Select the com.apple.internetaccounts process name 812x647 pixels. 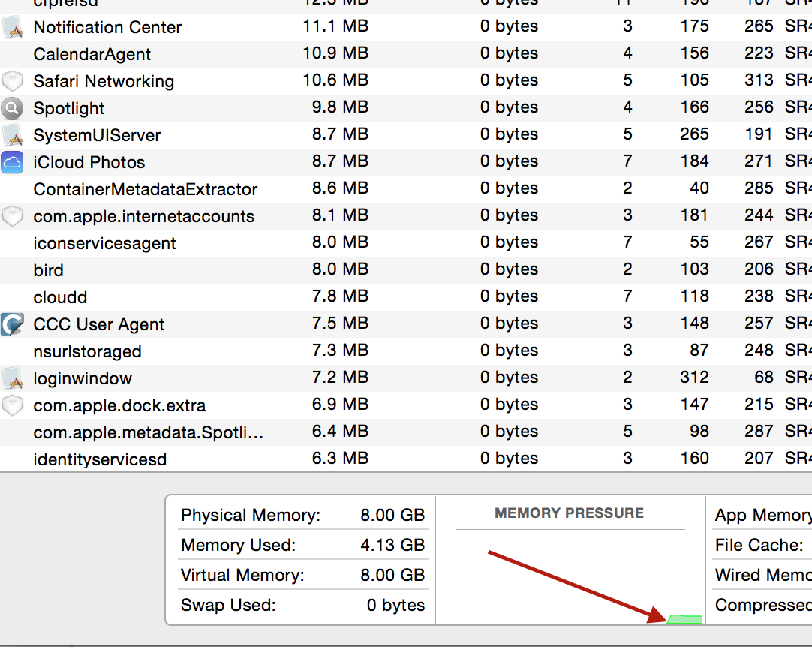click(144, 216)
